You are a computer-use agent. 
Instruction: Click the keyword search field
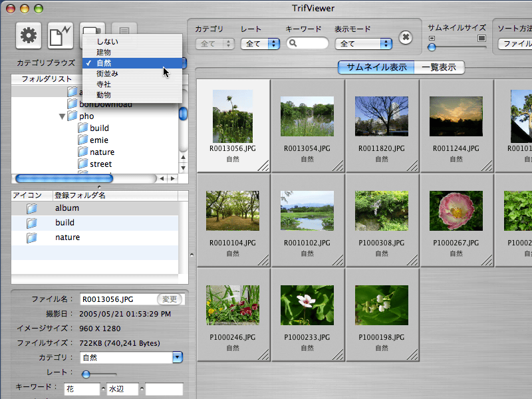click(x=307, y=43)
